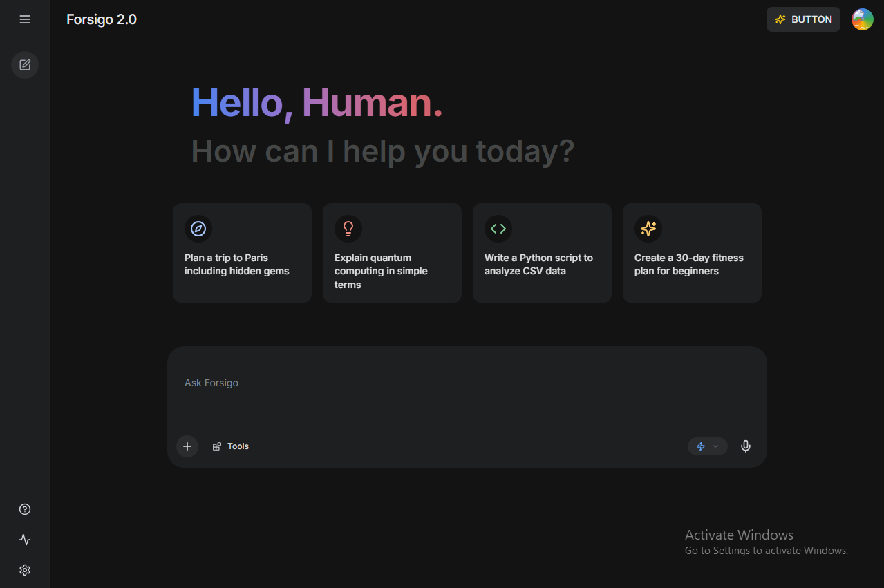Open the Help question mark icon
884x588 pixels.
point(25,509)
